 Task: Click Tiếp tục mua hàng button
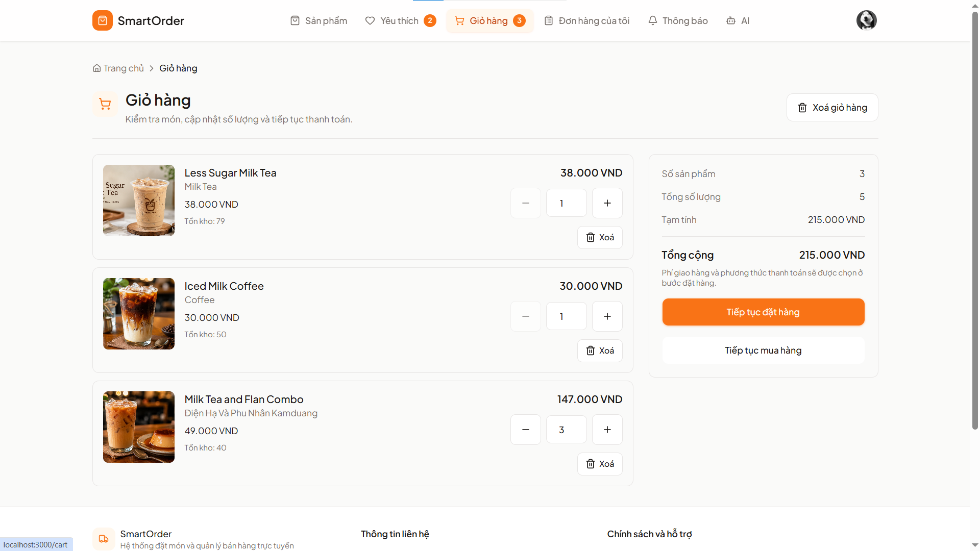(x=763, y=350)
